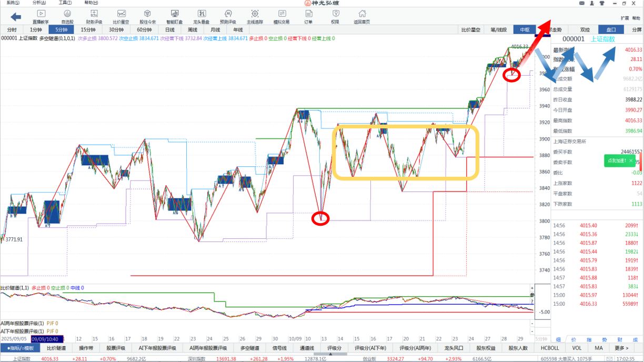Enable the 笔/线段 overlay
This screenshot has width=644, height=362.
pyautogui.click(x=498, y=30)
